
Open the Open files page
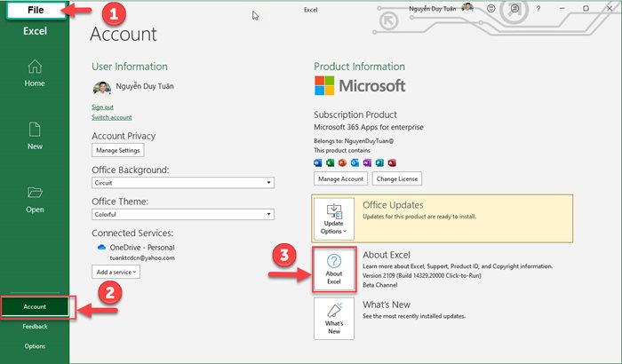point(35,200)
